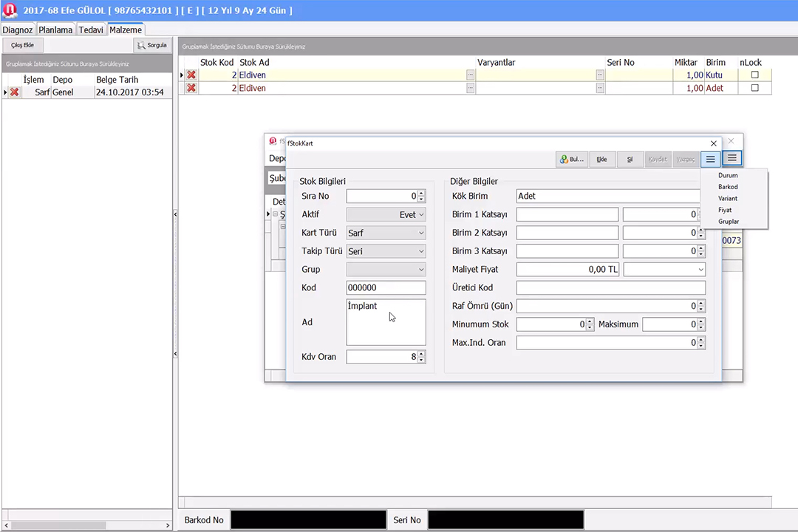Click the Birim 2 Katsayı name field
Viewport: 798px width, 532px height.
pyautogui.click(x=567, y=233)
